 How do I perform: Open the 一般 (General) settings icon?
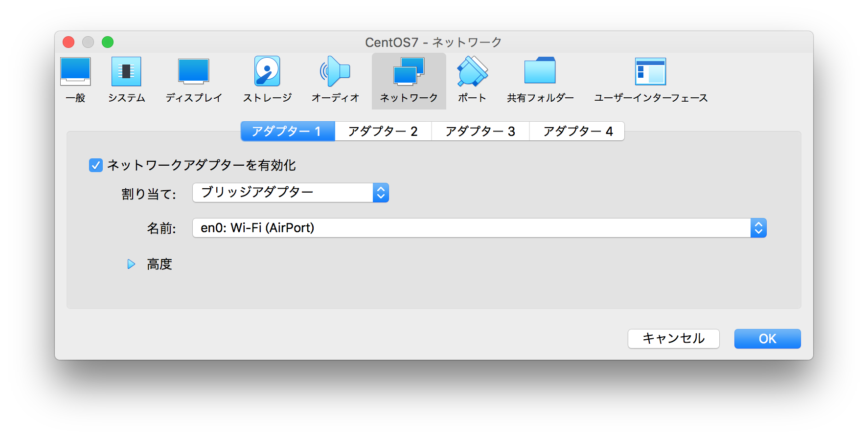pos(75,80)
